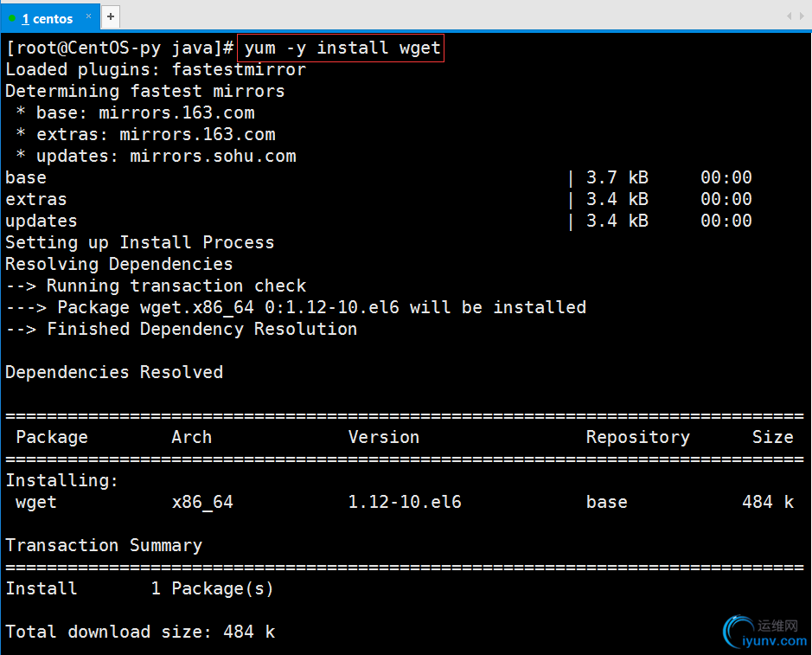Click the wget package name in table
This screenshot has width=812, height=655.
point(35,503)
